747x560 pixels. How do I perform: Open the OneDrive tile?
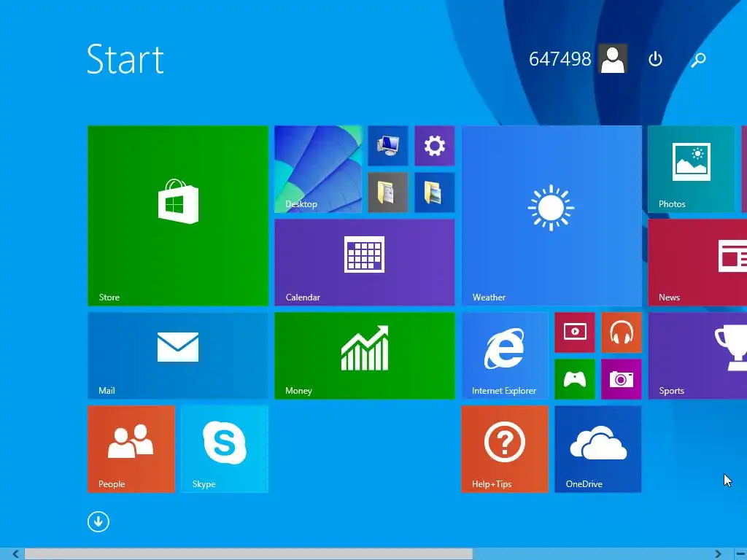[598, 449]
